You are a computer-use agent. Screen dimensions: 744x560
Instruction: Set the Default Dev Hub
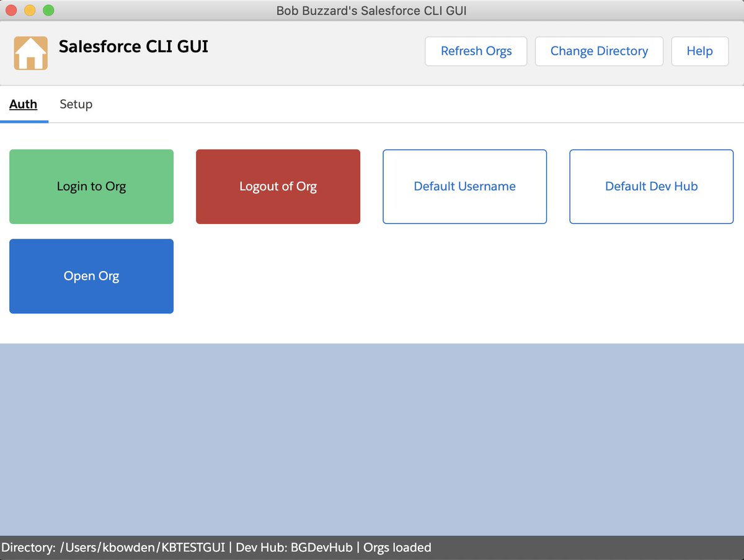coord(651,186)
